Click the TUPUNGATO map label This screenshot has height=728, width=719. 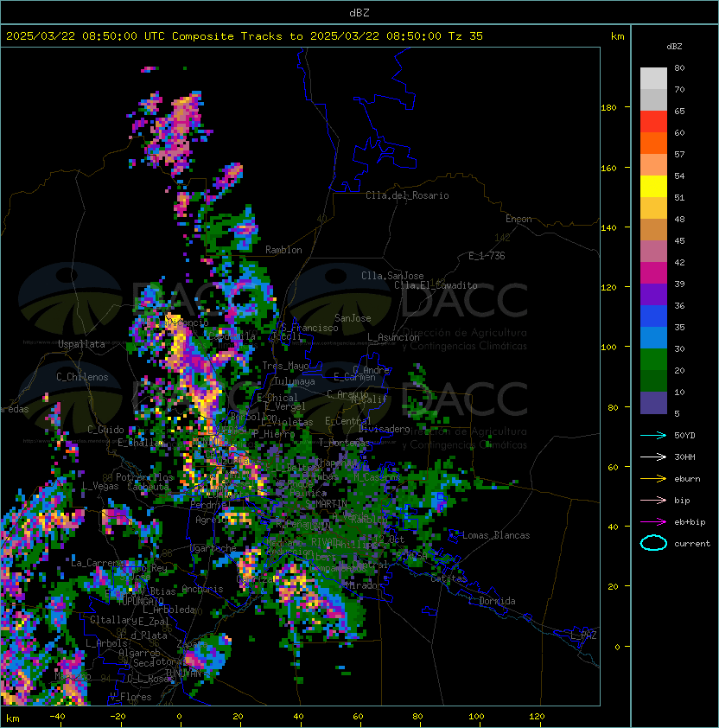pos(141,602)
